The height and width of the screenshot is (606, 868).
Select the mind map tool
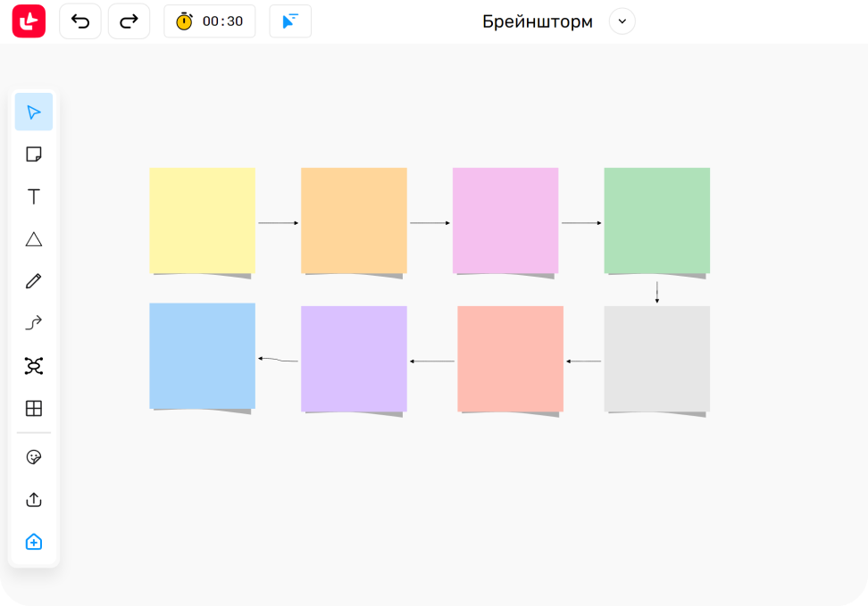[x=34, y=366]
